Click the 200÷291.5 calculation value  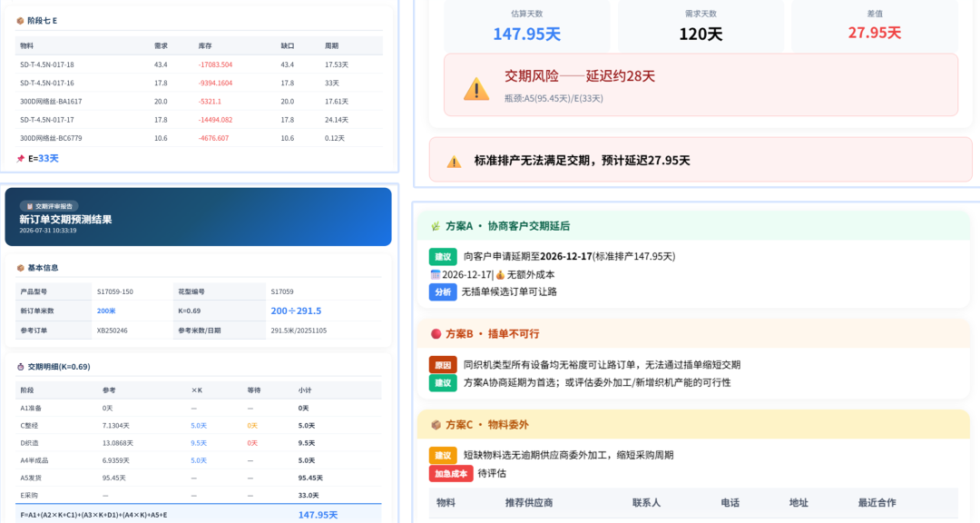pos(296,311)
